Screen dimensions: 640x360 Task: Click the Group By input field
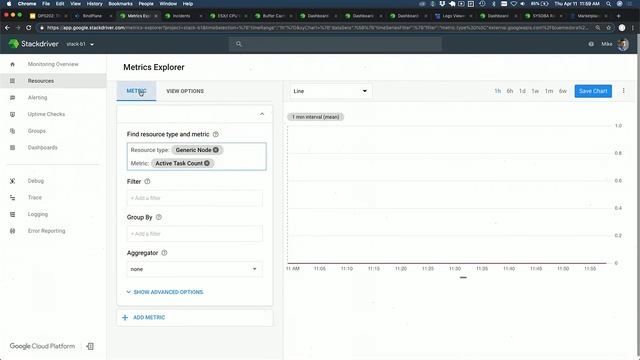194,234
